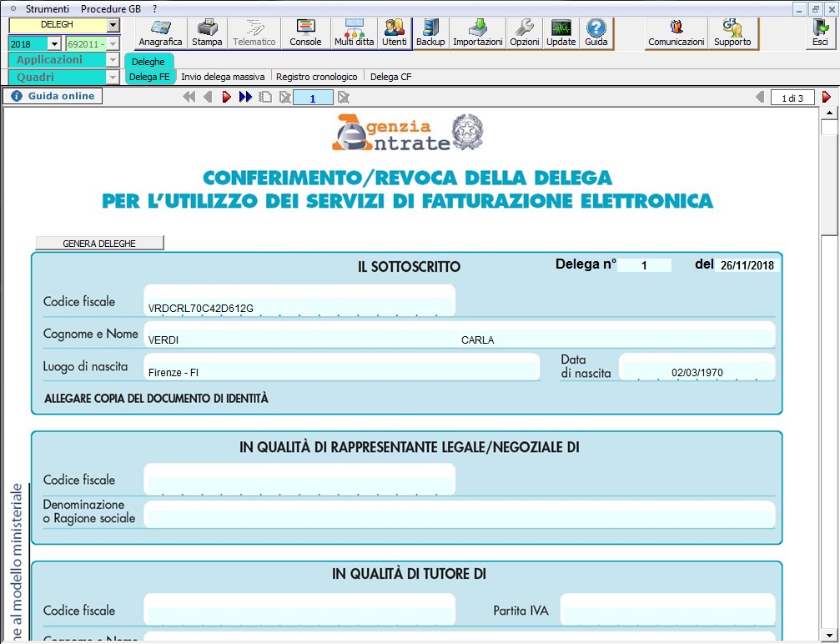Screen dimensions: 840x644
Task: Click the Partita IVA field
Action: click(x=667, y=610)
